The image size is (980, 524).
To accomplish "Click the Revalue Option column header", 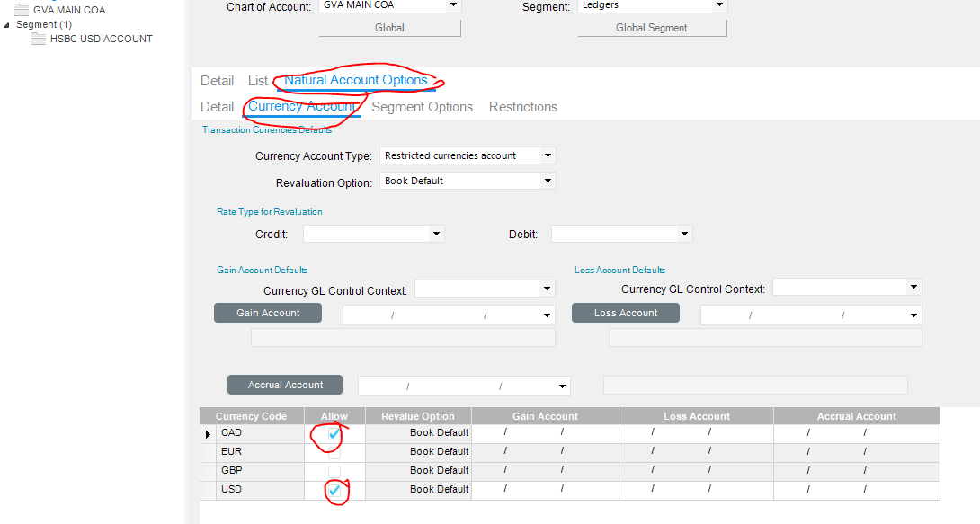I will point(418,416).
